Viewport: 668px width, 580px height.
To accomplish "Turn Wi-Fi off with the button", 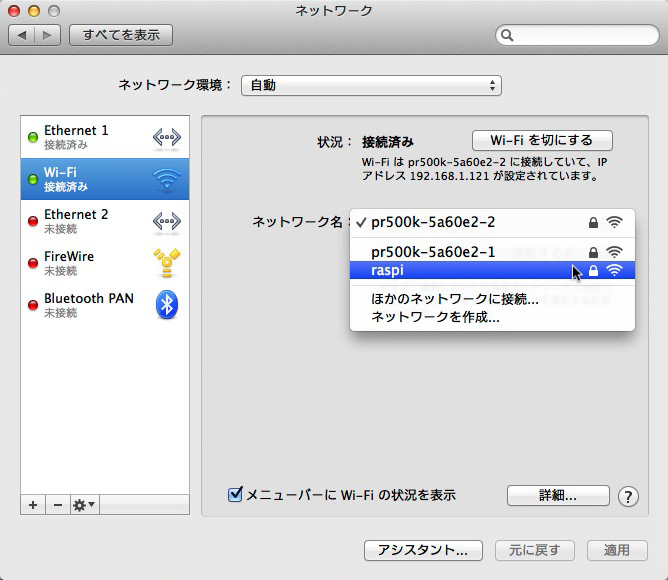I will (x=541, y=141).
